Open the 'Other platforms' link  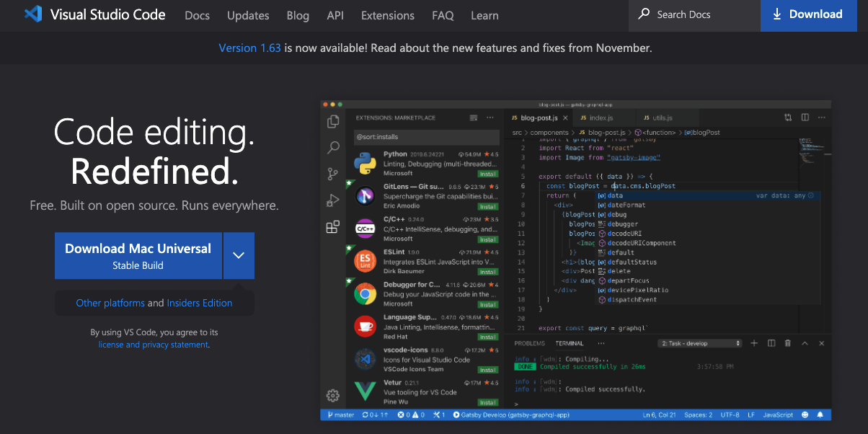110,303
